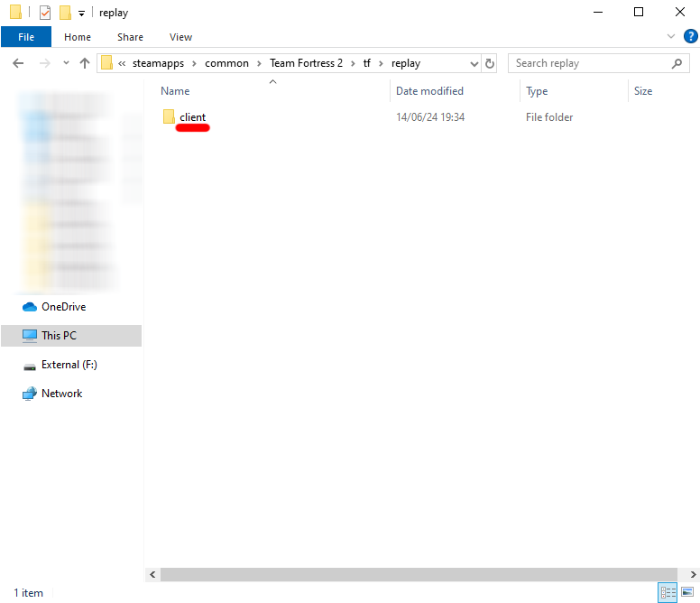The height and width of the screenshot is (603, 700).
Task: Open the File ribbon tab
Action: point(26,37)
